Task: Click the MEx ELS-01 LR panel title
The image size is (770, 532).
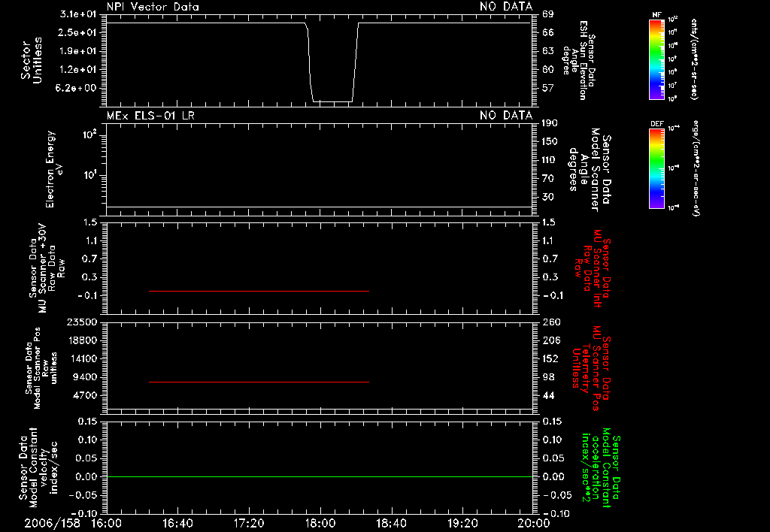Action: point(150,116)
